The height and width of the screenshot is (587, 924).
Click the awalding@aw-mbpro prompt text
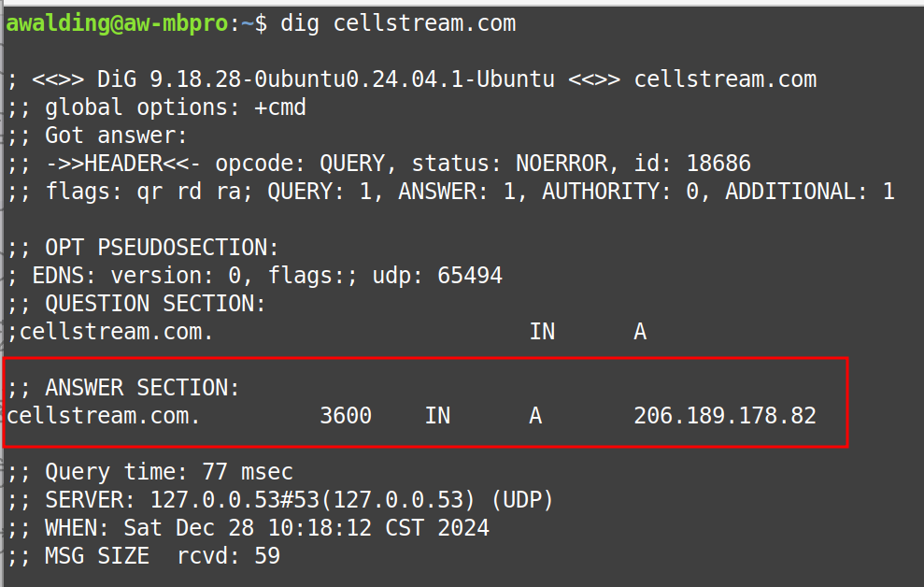click(x=116, y=23)
